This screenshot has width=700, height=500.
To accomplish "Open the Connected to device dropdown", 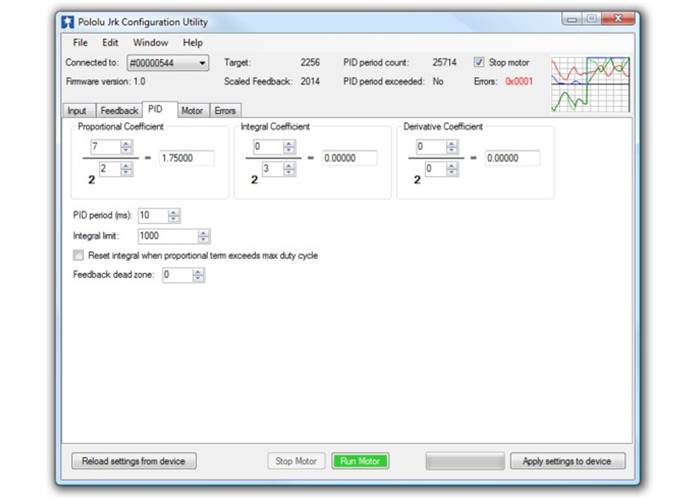I will point(167,63).
